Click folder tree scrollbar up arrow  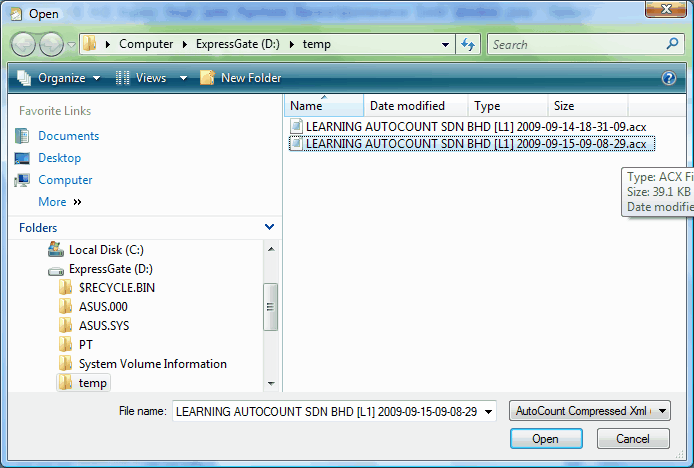tap(271, 249)
